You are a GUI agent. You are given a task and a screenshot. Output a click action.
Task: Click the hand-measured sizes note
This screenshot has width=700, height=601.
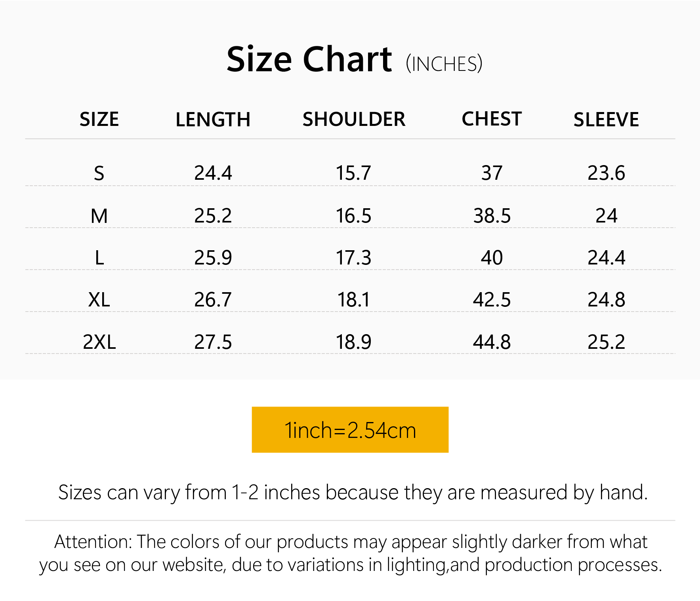pyautogui.click(x=353, y=493)
